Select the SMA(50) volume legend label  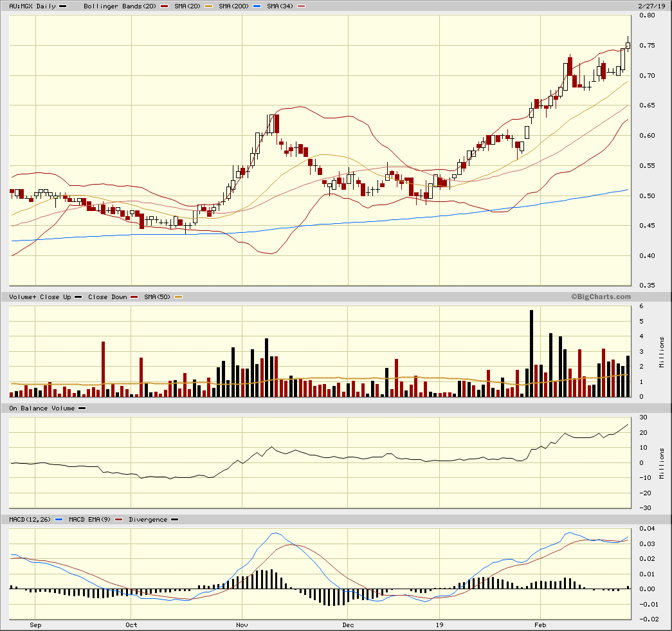[x=157, y=297]
